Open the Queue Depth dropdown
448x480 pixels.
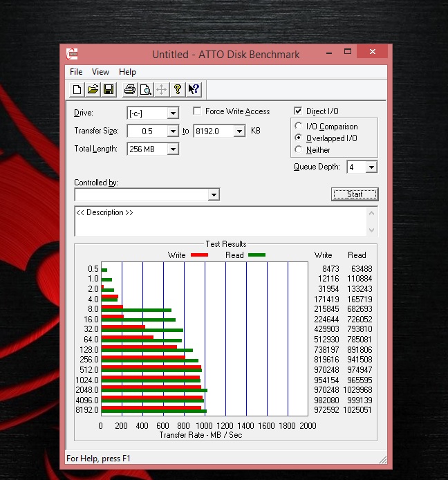point(371,167)
